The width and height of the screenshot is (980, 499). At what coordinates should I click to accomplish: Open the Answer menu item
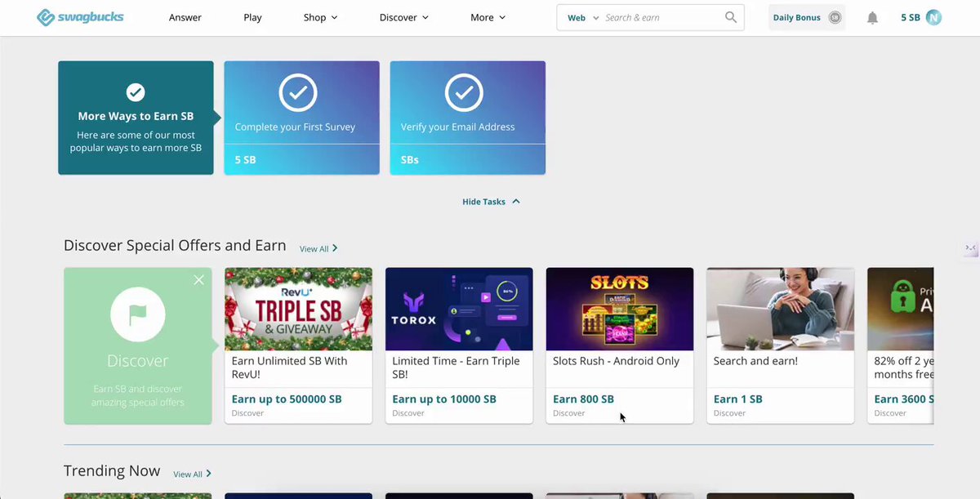(185, 17)
